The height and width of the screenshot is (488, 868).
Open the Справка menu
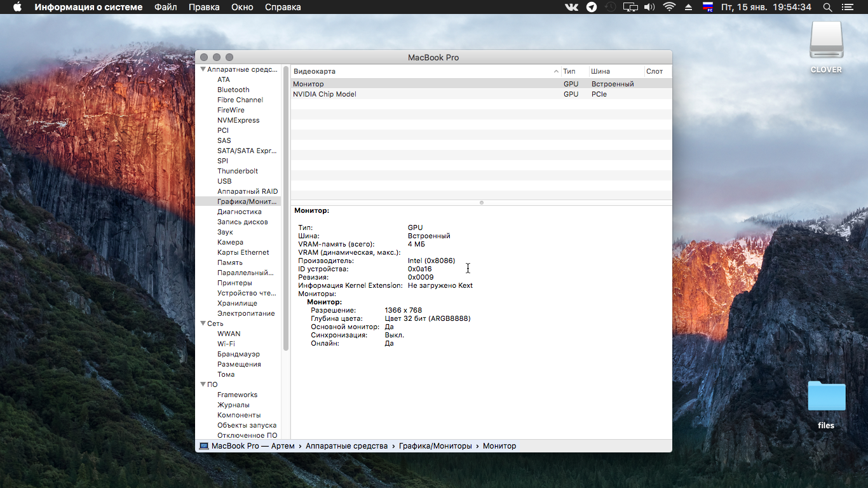283,7
